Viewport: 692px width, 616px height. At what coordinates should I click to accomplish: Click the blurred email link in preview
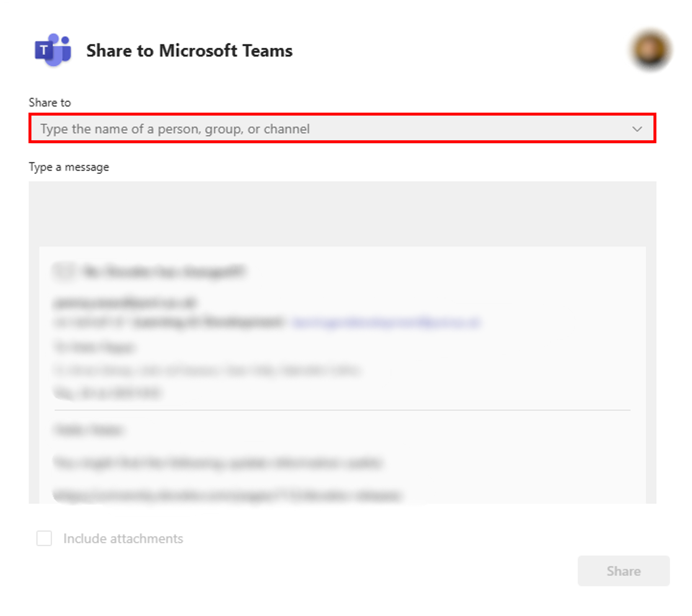(386, 322)
